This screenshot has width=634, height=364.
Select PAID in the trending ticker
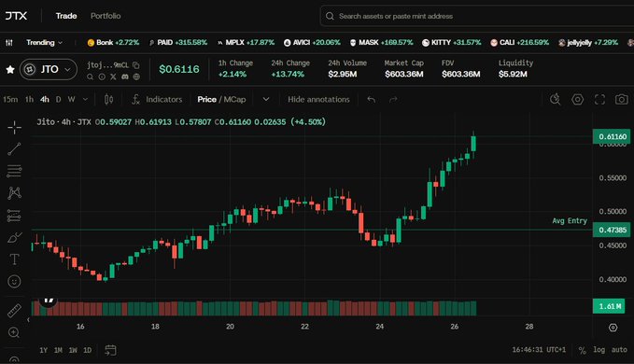178,42
